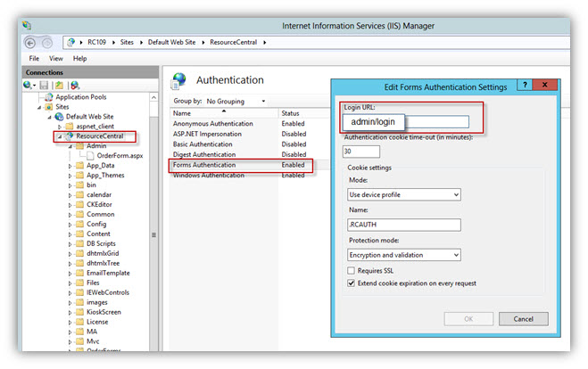Screen dimensions: 588x369
Task: Click the back navigation arrow button
Action: click(x=30, y=43)
